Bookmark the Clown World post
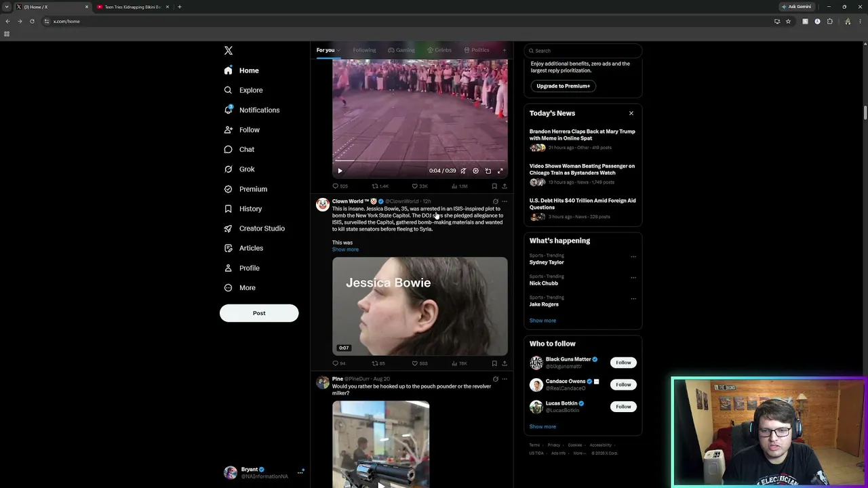 coord(494,364)
